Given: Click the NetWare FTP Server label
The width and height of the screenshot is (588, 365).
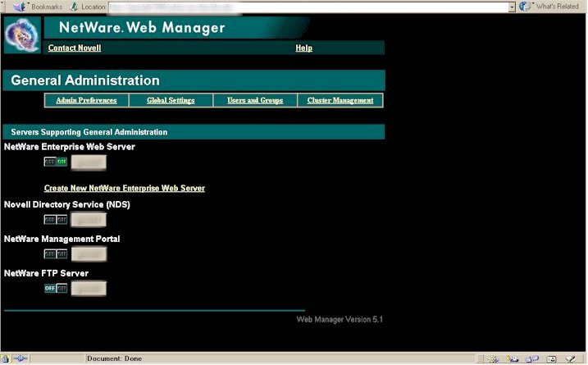Looking at the screenshot, I should tap(46, 273).
